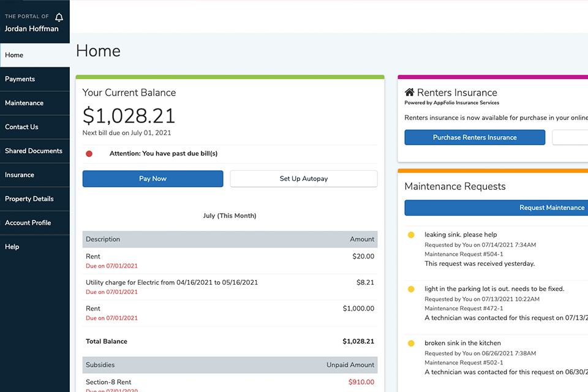The width and height of the screenshot is (588, 392).
Task: Click the notification bell icon
Action: pyautogui.click(x=59, y=17)
